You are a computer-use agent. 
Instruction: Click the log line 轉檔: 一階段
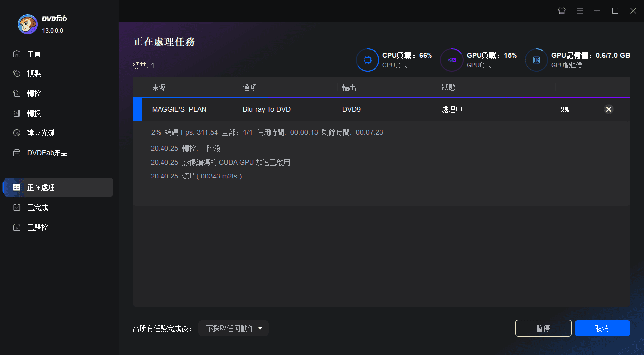(186, 148)
